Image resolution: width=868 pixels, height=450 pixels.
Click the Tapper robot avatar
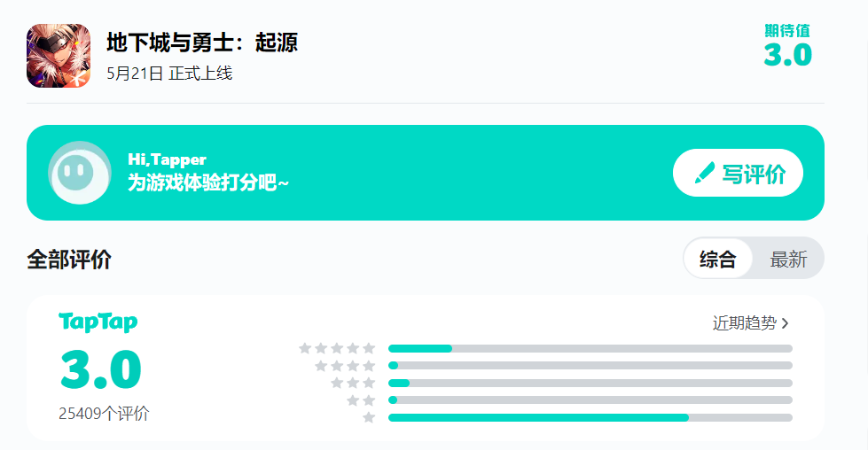tap(79, 173)
